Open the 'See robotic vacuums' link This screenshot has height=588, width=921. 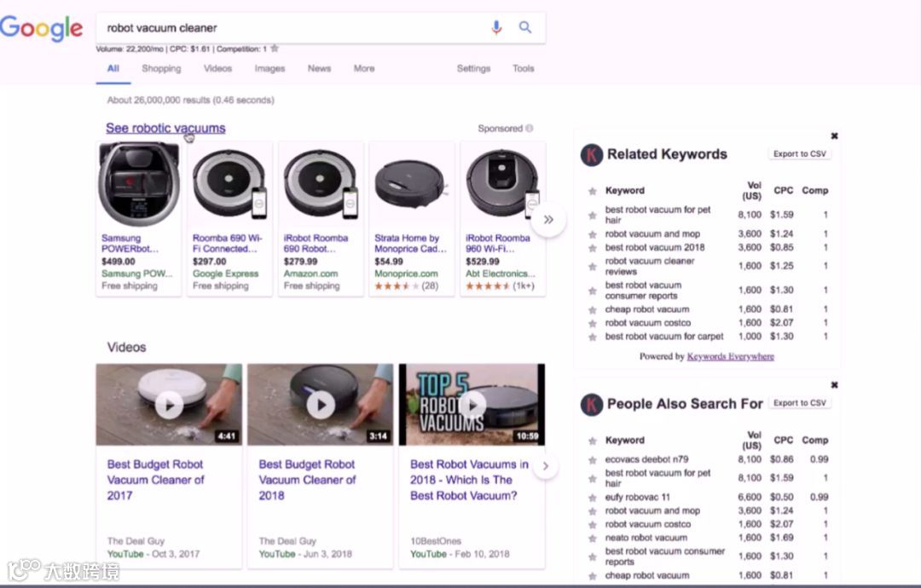point(165,126)
